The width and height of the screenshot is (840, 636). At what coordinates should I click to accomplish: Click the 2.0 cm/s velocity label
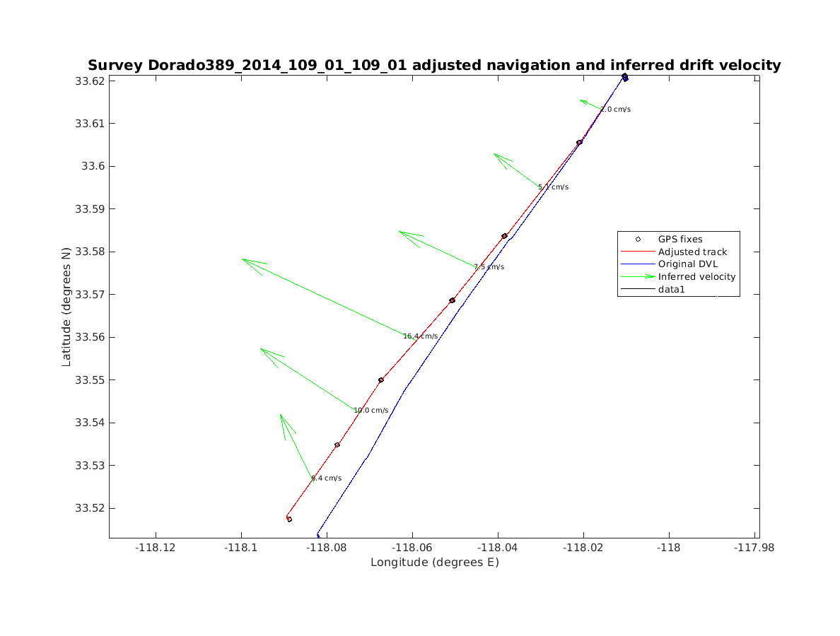(x=616, y=110)
